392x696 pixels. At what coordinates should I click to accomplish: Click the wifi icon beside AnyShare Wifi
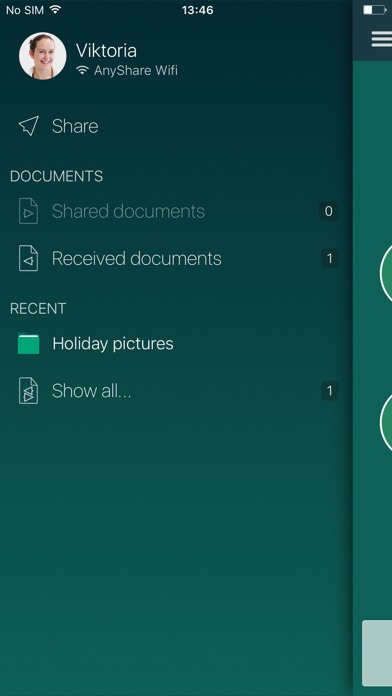pos(82,70)
